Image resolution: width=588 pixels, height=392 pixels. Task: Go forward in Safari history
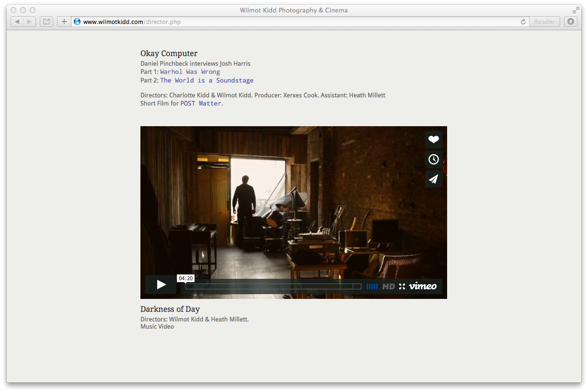29,22
